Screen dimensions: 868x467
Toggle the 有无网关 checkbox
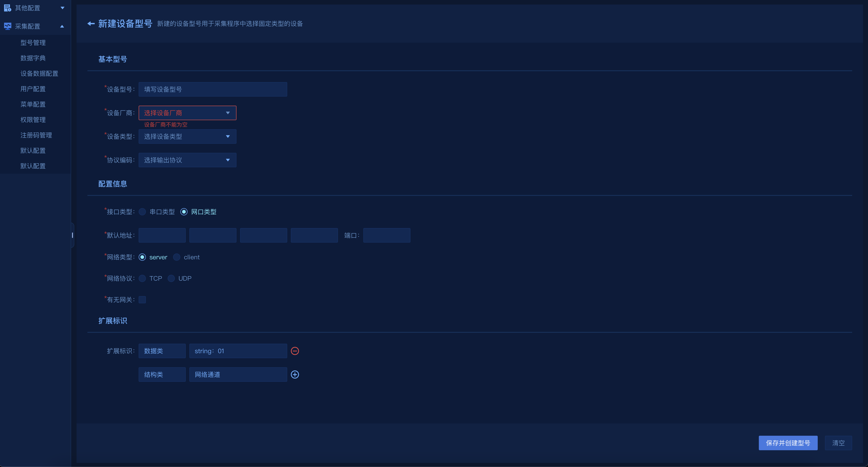tap(142, 300)
